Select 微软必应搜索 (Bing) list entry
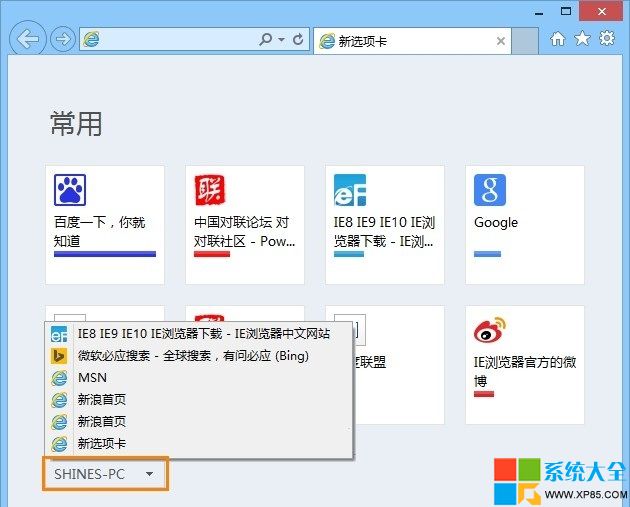 (199, 356)
